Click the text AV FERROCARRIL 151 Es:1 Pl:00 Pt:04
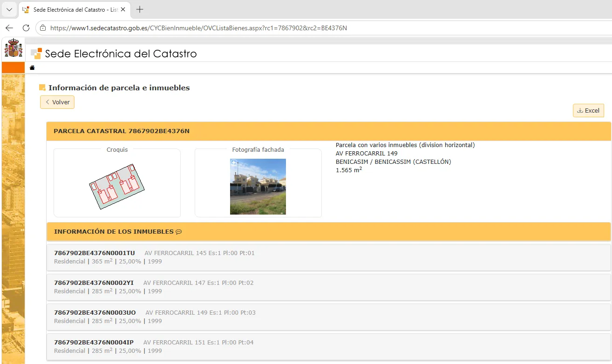The width and height of the screenshot is (612, 364). (198, 343)
